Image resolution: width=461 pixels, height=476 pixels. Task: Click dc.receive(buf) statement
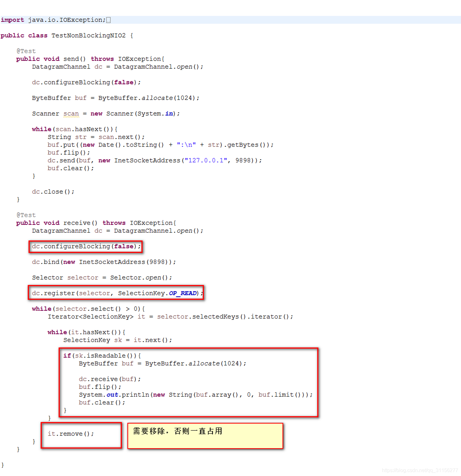click(x=110, y=379)
